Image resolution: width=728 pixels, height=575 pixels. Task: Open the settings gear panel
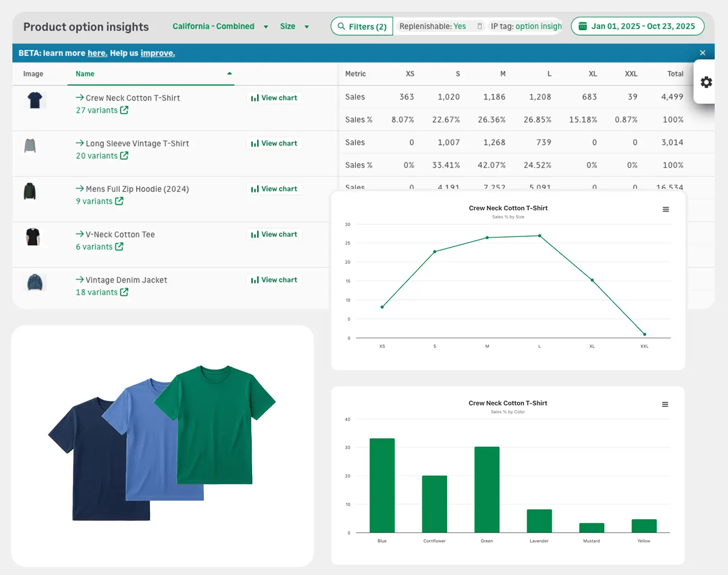[x=705, y=82]
